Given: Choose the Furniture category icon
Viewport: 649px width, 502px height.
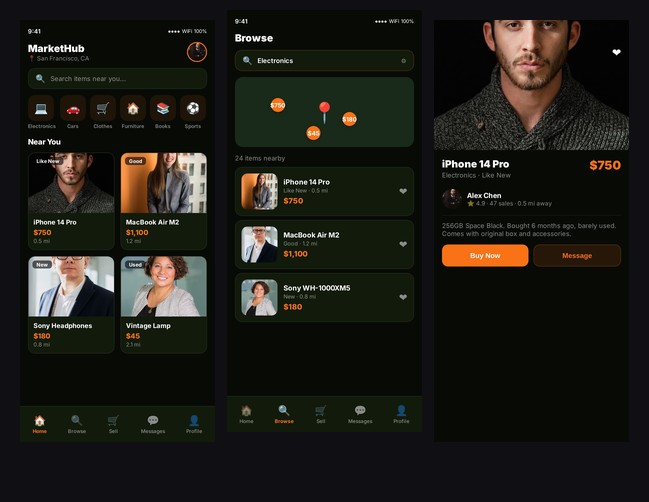Looking at the screenshot, I should [x=132, y=108].
